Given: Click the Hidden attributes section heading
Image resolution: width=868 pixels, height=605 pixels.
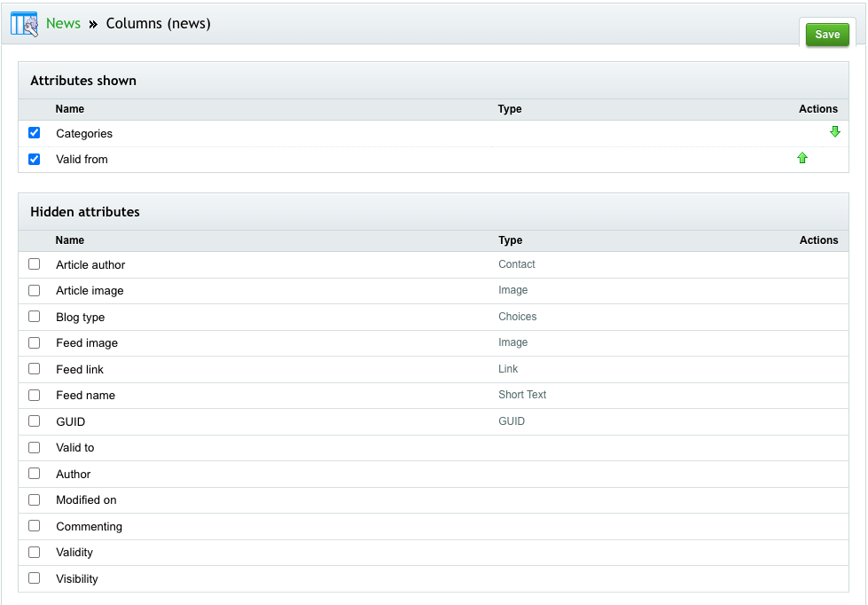Looking at the screenshot, I should 85,212.
